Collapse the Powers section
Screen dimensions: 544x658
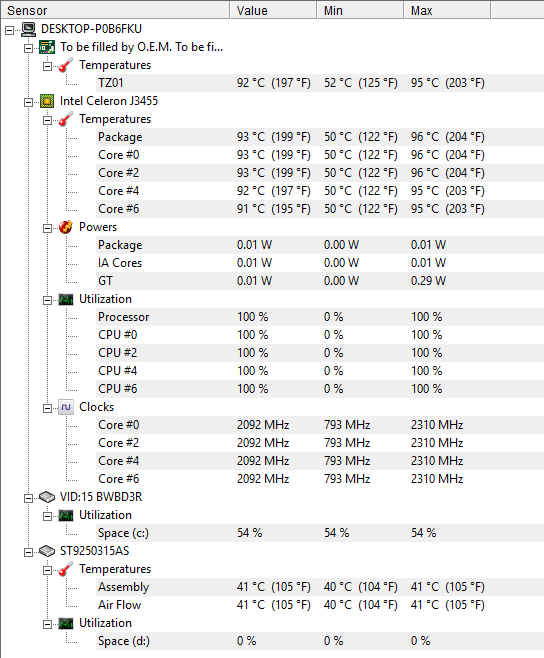(47, 228)
